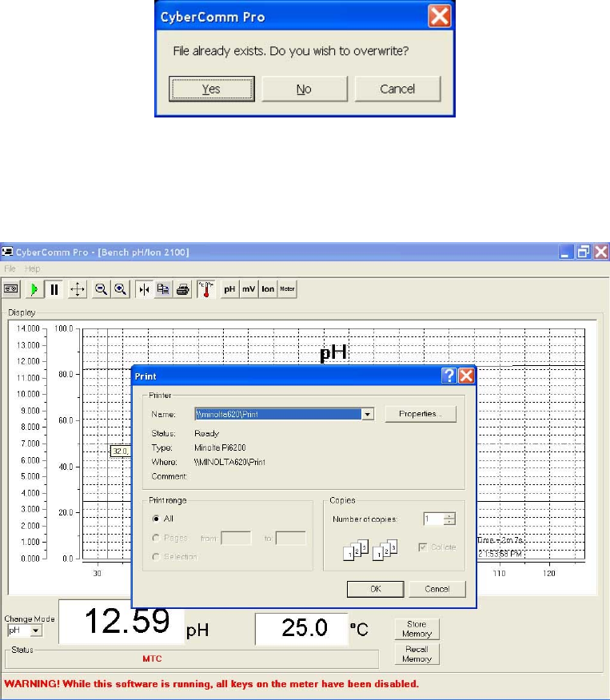Open the Help menu
This screenshot has height=700, width=610.
(32, 268)
